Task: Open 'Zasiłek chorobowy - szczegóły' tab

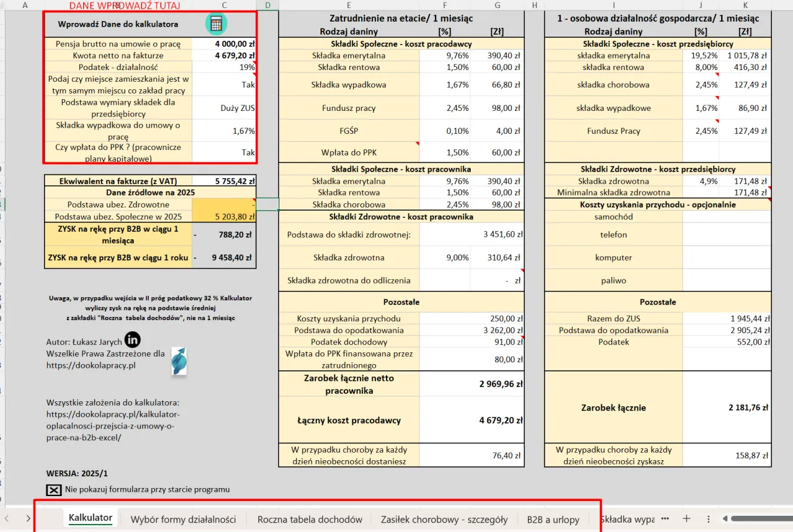Action: [x=444, y=519]
